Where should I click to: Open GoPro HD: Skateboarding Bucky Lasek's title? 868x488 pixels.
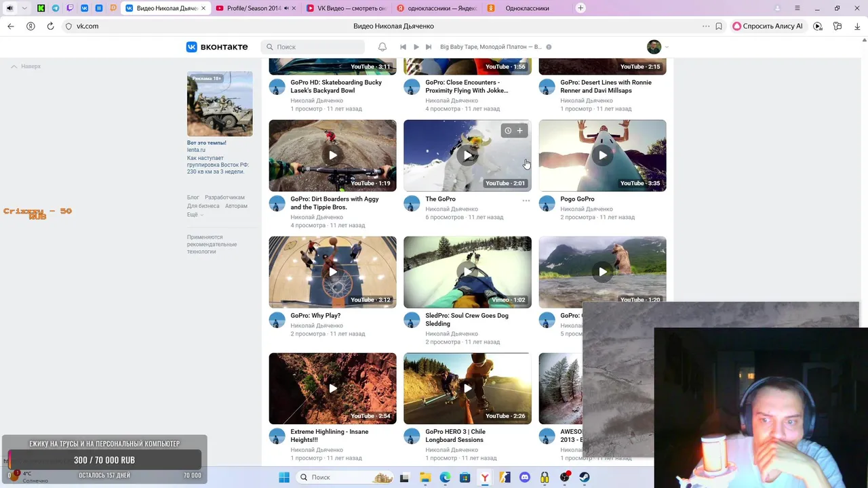336,86
